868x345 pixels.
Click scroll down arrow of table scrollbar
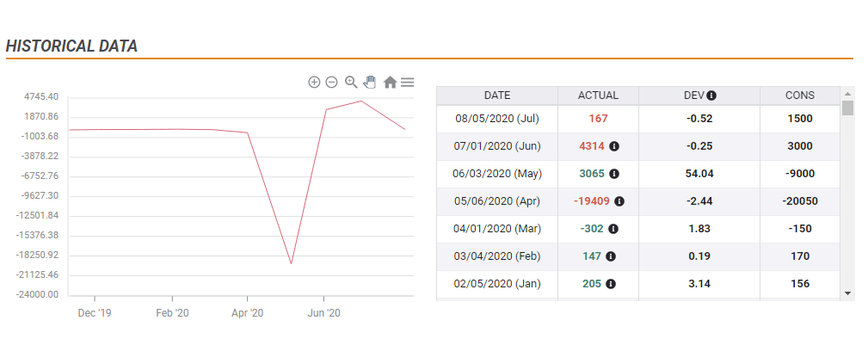coord(848,293)
